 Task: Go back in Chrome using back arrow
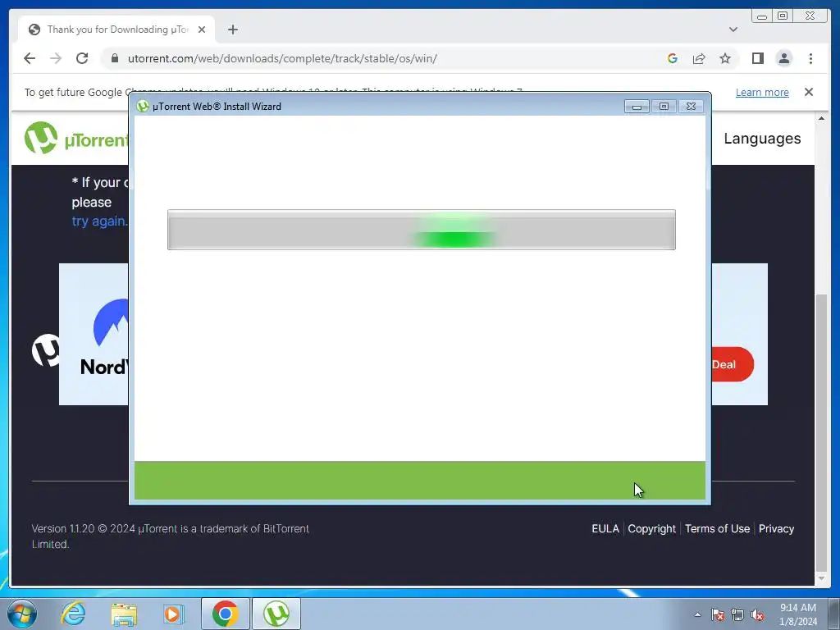click(30, 58)
